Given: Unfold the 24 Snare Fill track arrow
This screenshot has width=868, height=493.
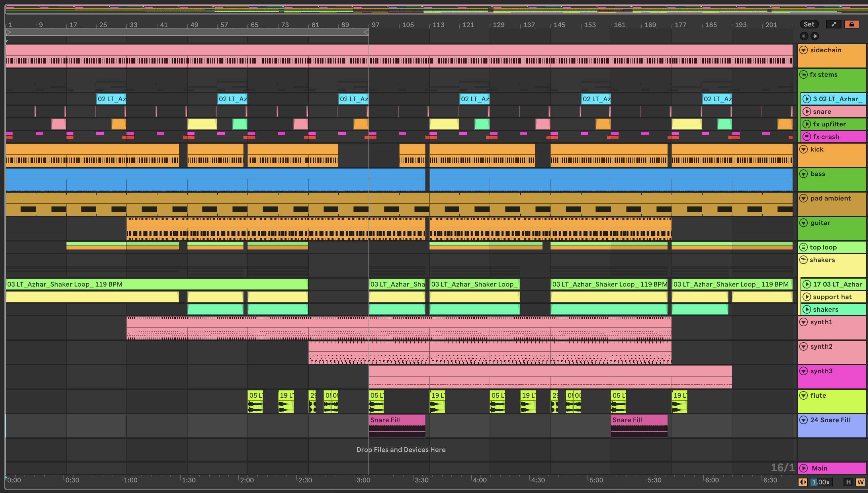Looking at the screenshot, I should click(803, 420).
